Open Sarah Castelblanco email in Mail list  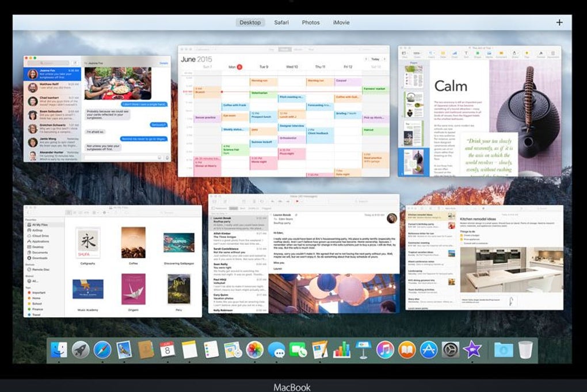click(x=239, y=254)
